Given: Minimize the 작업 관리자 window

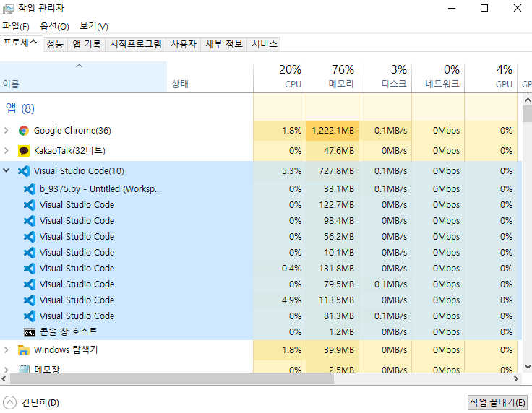Looking at the screenshot, I should coord(452,8).
